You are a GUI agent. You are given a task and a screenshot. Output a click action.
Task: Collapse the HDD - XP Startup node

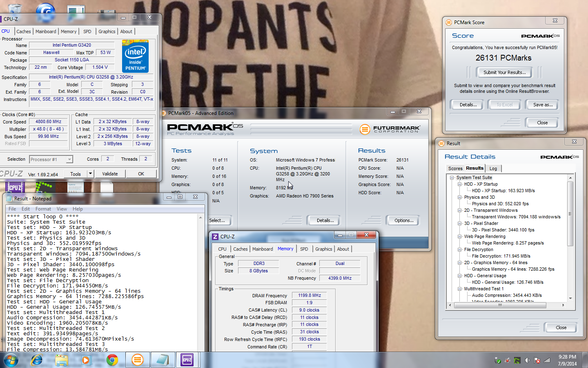pos(460,184)
